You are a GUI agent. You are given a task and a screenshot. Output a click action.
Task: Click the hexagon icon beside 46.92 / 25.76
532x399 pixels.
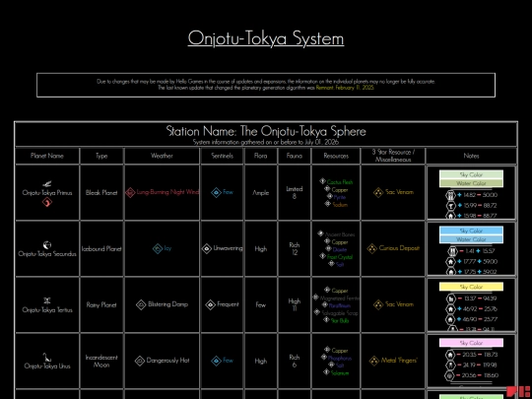(450, 309)
